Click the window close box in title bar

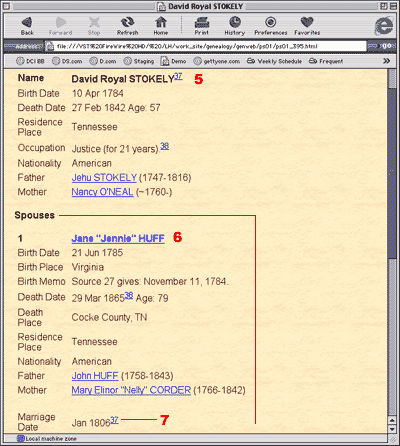[7, 6]
